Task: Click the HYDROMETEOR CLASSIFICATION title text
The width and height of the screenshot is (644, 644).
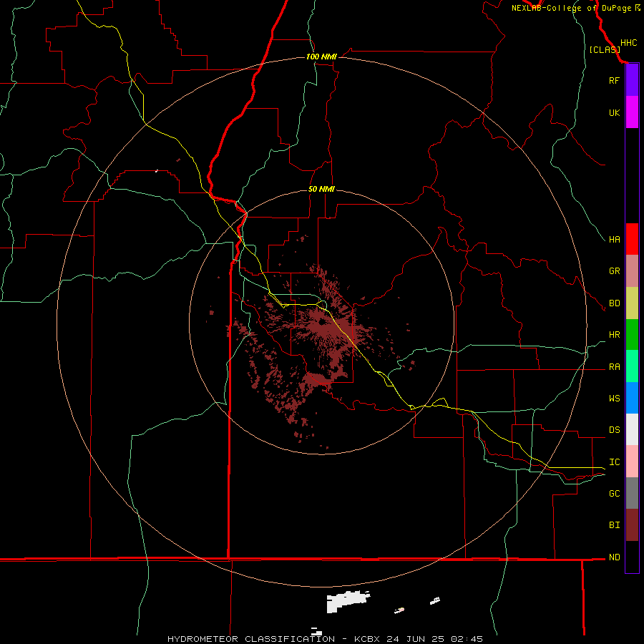Action: [251, 639]
